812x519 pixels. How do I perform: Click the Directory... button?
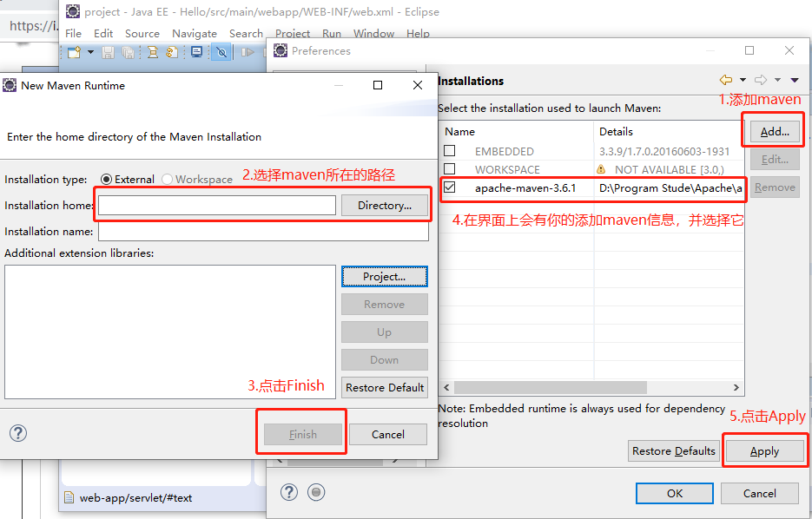385,206
